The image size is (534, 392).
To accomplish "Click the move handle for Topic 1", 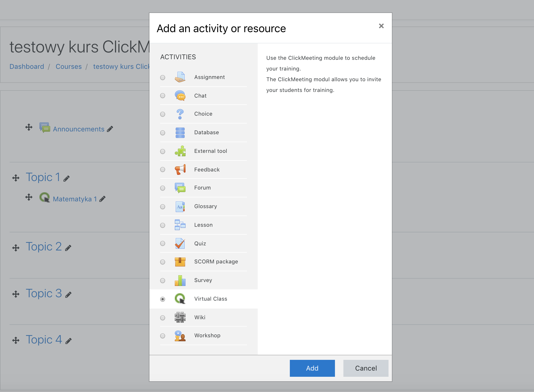I will pyautogui.click(x=16, y=178).
